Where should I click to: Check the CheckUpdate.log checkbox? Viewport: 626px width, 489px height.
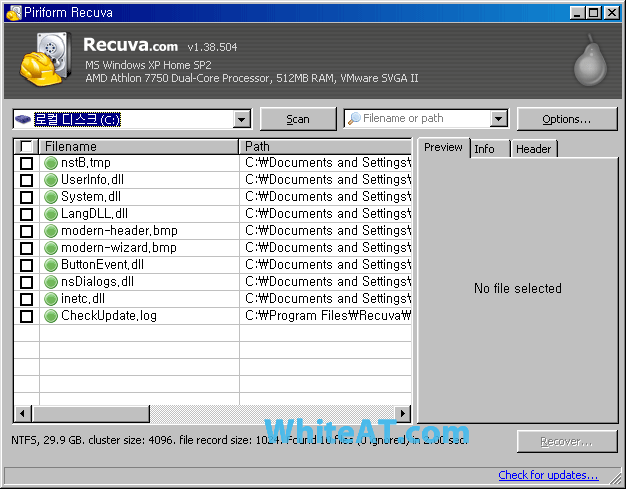point(26,317)
